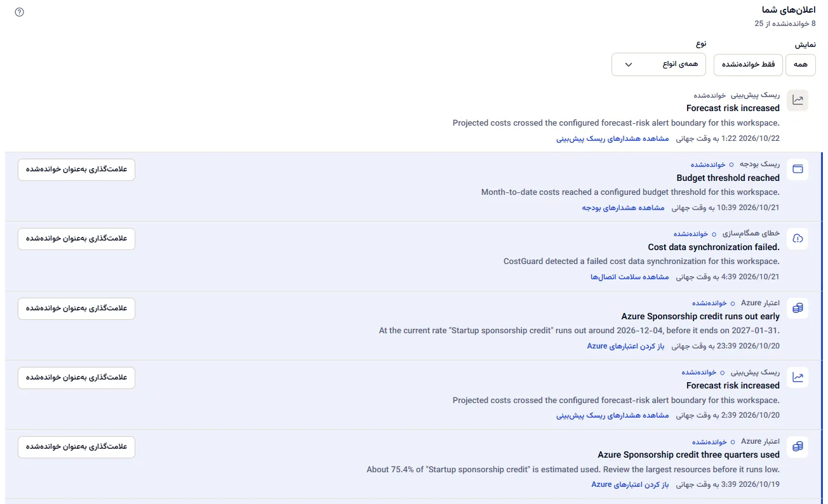
Task: Filter to unread only with فقط خوانده‌نشده
Action: tap(749, 65)
